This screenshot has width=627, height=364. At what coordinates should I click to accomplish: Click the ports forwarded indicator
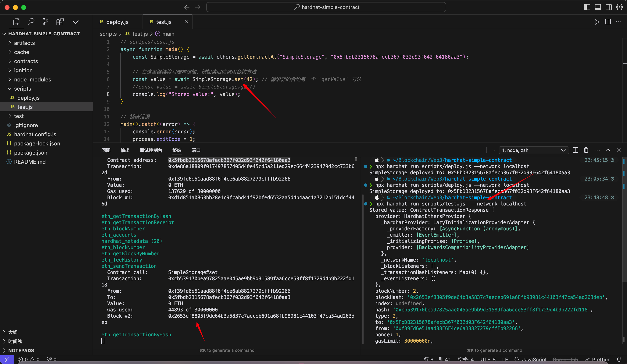(52, 359)
